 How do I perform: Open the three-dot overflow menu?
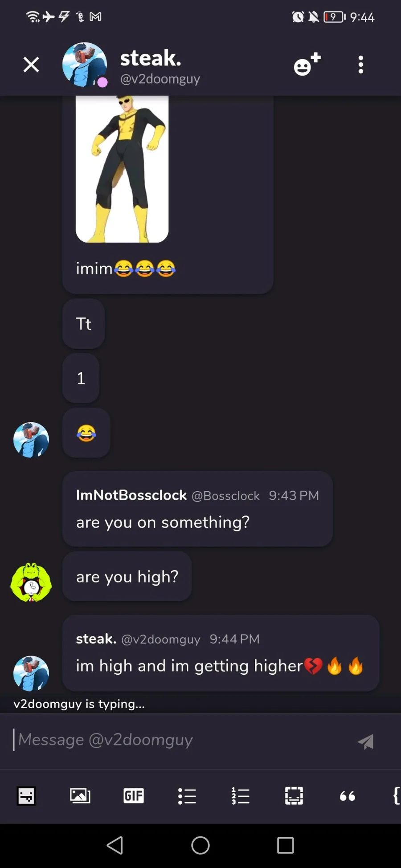coord(361,65)
